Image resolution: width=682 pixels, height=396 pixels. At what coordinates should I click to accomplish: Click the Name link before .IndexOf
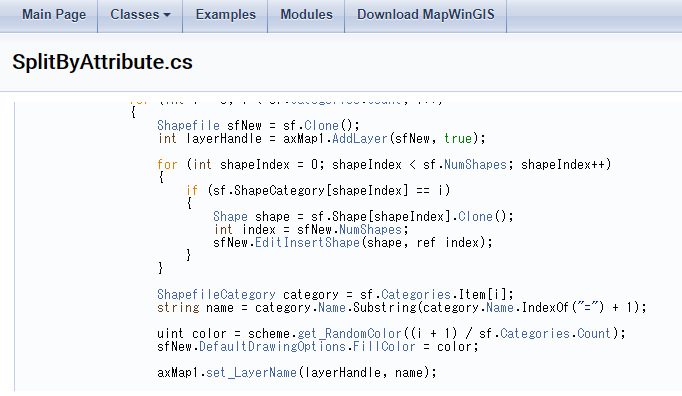coord(500,308)
